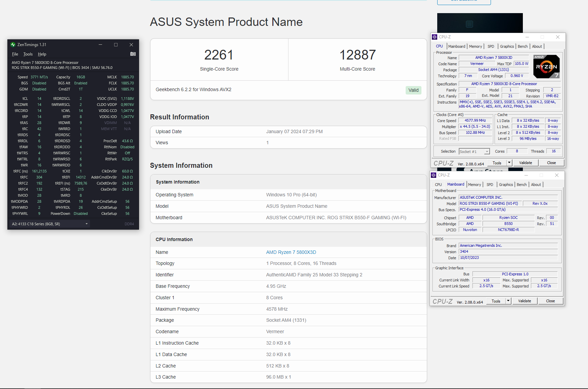Click Tools button in top CPU-Z window

click(497, 163)
